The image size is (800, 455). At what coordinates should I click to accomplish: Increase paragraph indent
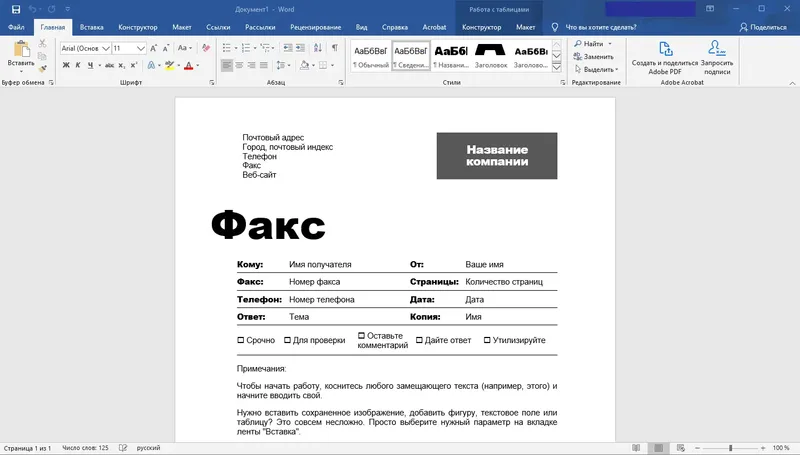(x=301, y=48)
